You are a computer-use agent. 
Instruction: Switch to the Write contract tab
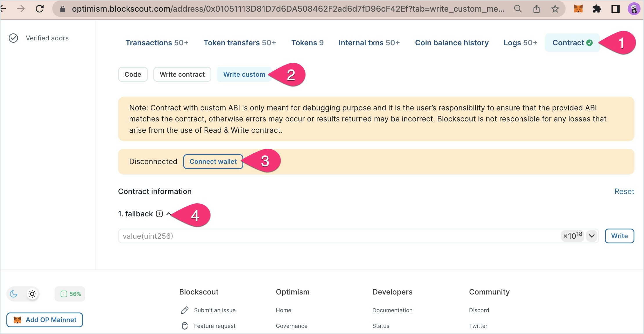click(x=182, y=74)
